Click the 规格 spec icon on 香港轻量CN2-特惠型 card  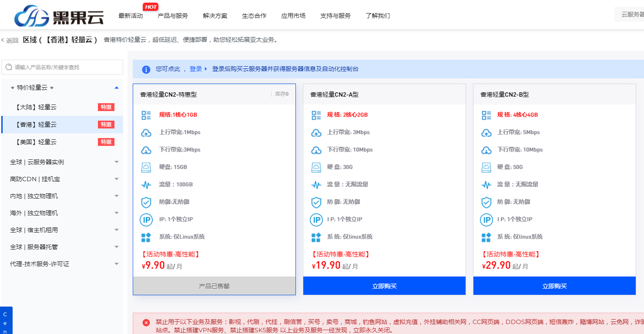146,114
